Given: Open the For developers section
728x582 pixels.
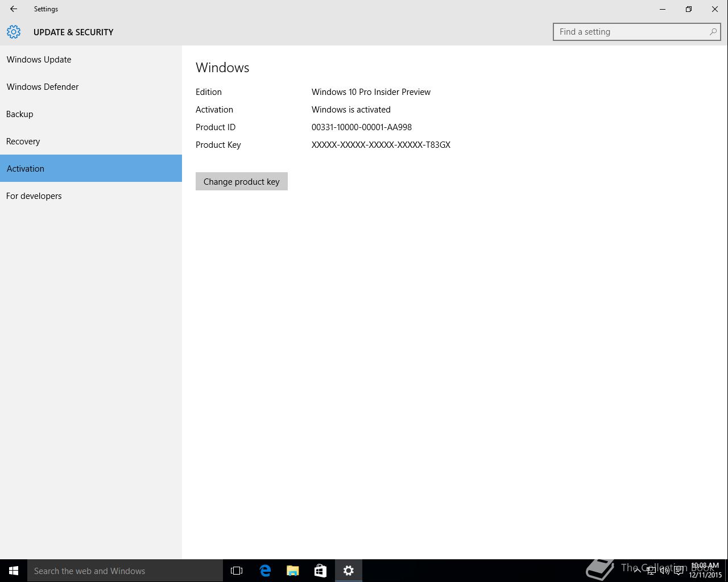Looking at the screenshot, I should click(91, 196).
